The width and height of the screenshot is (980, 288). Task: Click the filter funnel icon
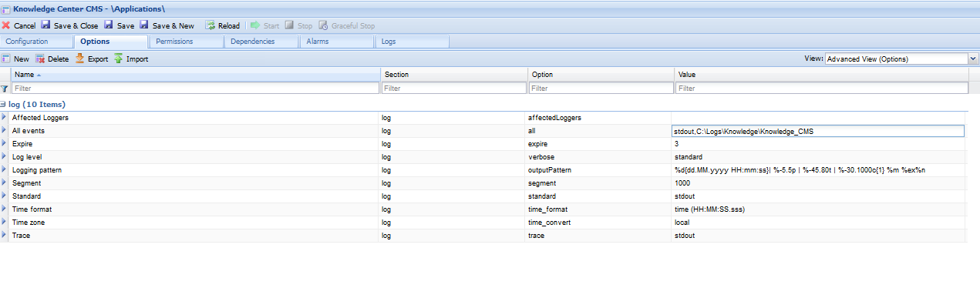[x=5, y=89]
